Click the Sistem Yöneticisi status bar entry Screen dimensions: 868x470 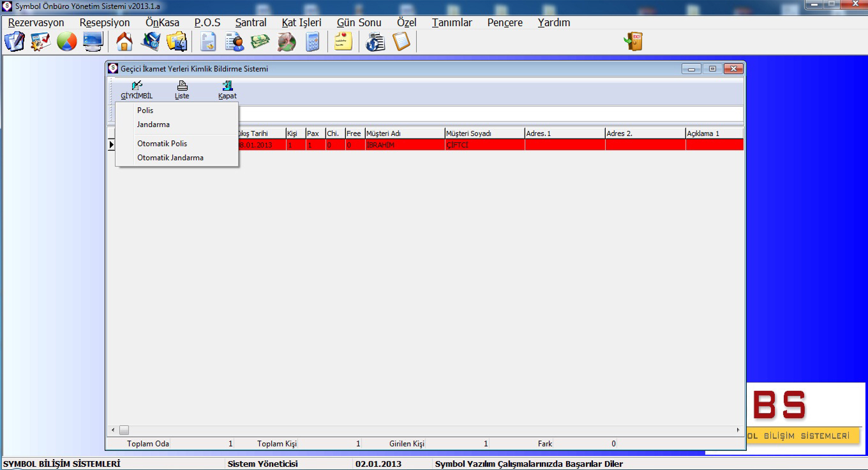point(262,464)
